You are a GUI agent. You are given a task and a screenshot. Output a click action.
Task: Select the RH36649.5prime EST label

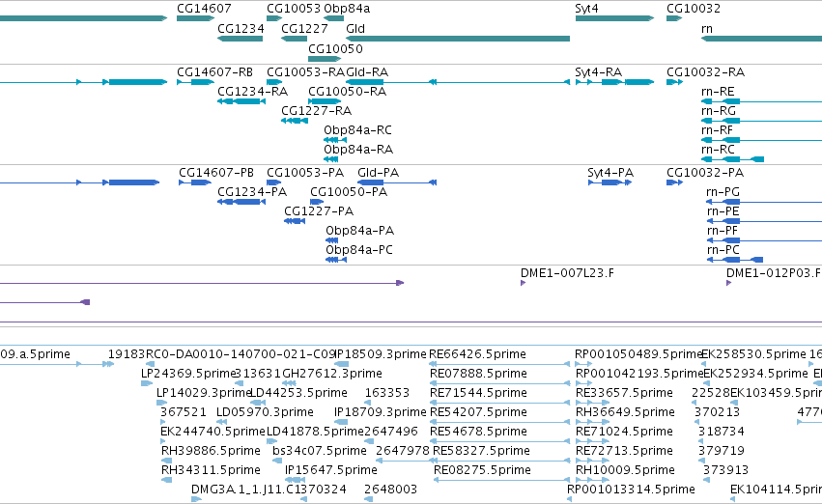click(x=625, y=413)
